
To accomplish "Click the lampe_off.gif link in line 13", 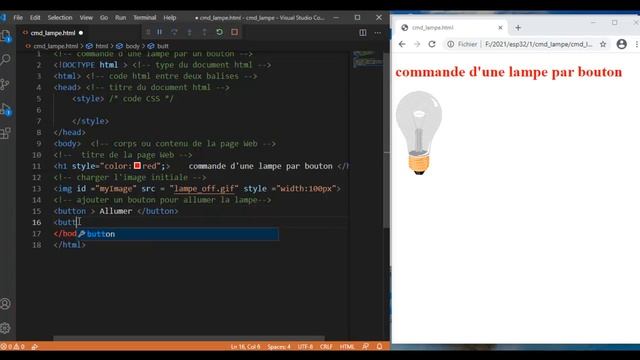I will [204, 189].
